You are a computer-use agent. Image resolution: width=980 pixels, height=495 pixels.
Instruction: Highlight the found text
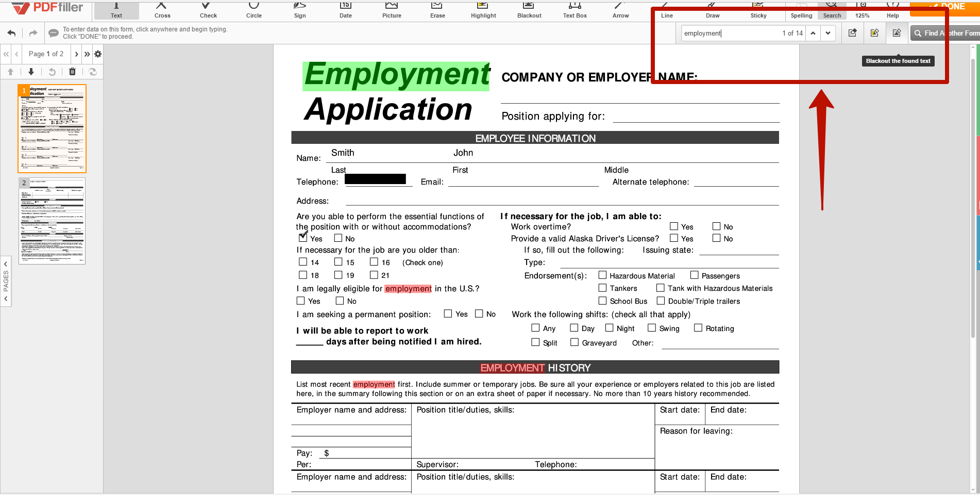point(874,33)
